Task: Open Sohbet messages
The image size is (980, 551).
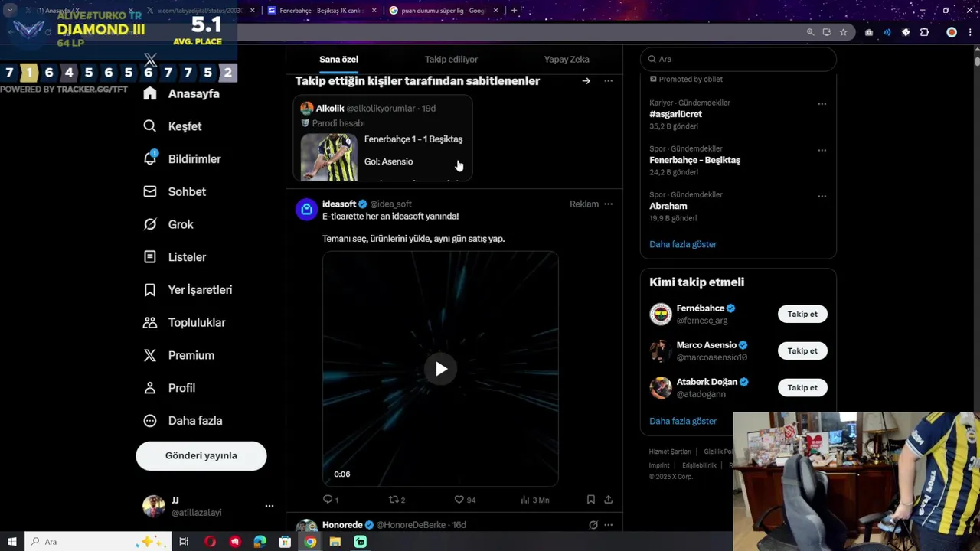Action: pyautogui.click(x=175, y=192)
